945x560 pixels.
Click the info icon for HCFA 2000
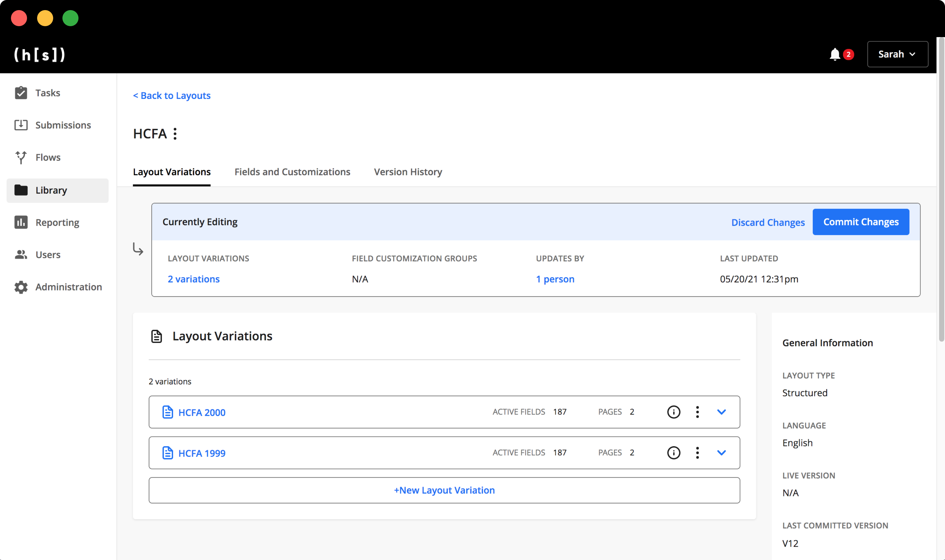coord(674,412)
